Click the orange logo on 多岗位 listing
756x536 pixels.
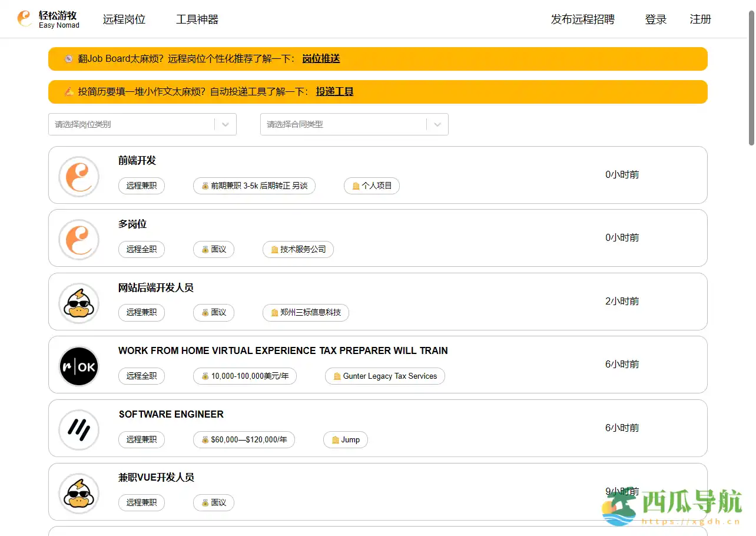click(x=79, y=239)
